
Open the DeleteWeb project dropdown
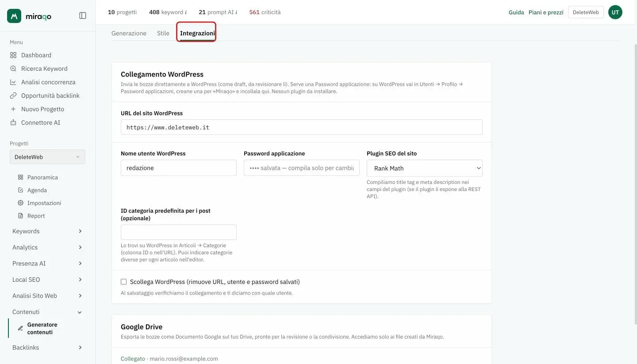click(x=47, y=157)
